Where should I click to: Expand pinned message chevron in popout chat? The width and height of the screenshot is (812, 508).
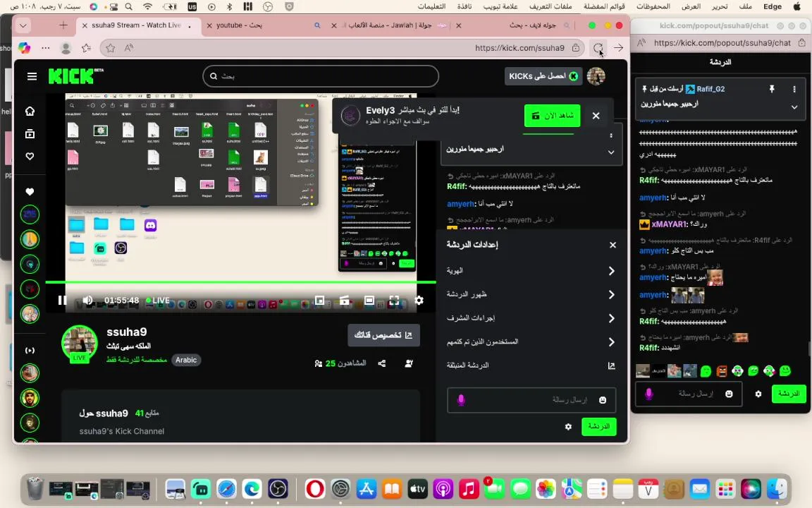point(794,107)
